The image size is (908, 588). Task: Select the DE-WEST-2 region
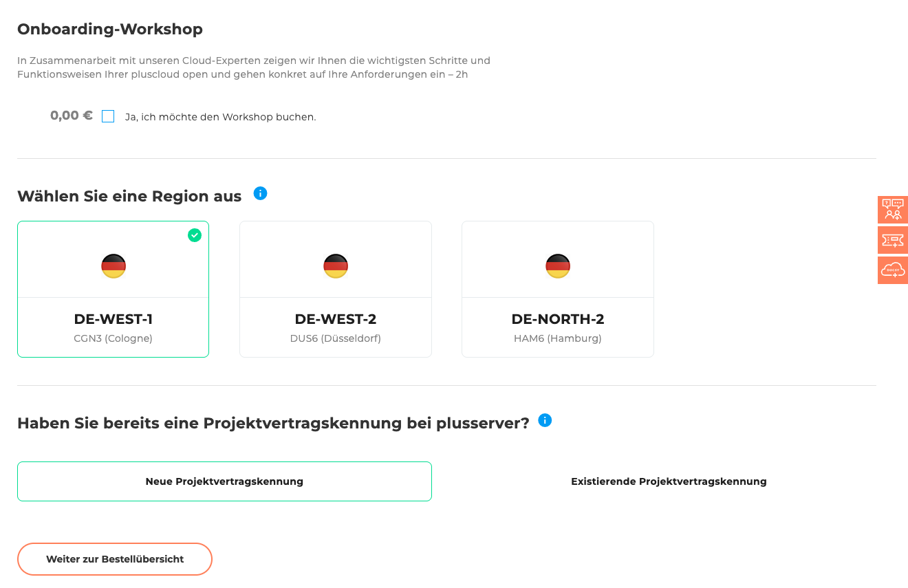point(335,289)
